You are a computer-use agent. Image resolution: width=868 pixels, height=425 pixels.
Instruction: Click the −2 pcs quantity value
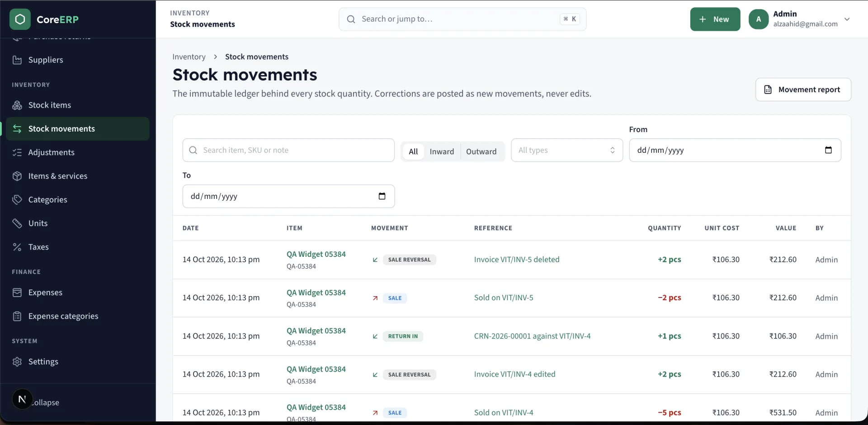pyautogui.click(x=669, y=297)
